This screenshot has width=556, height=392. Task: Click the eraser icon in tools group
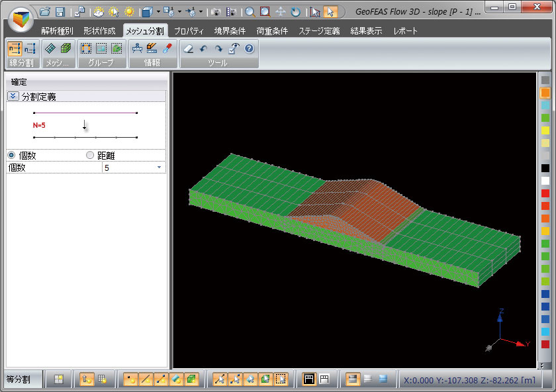[x=189, y=48]
